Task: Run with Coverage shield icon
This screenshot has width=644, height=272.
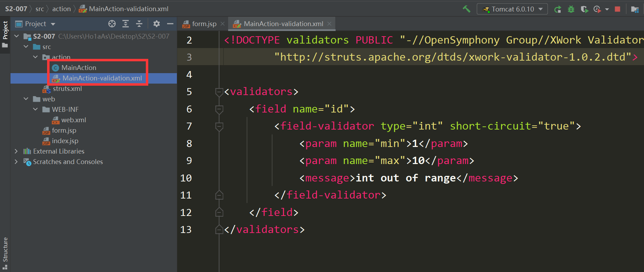Action: tap(584, 9)
